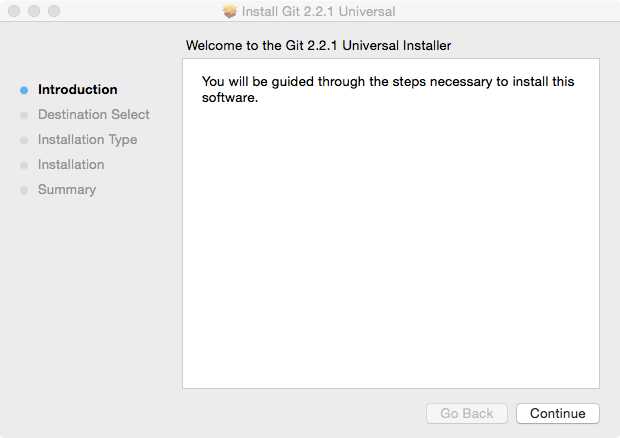Close the installer window
Image resolution: width=620 pixels, height=438 pixels.
click(14, 12)
